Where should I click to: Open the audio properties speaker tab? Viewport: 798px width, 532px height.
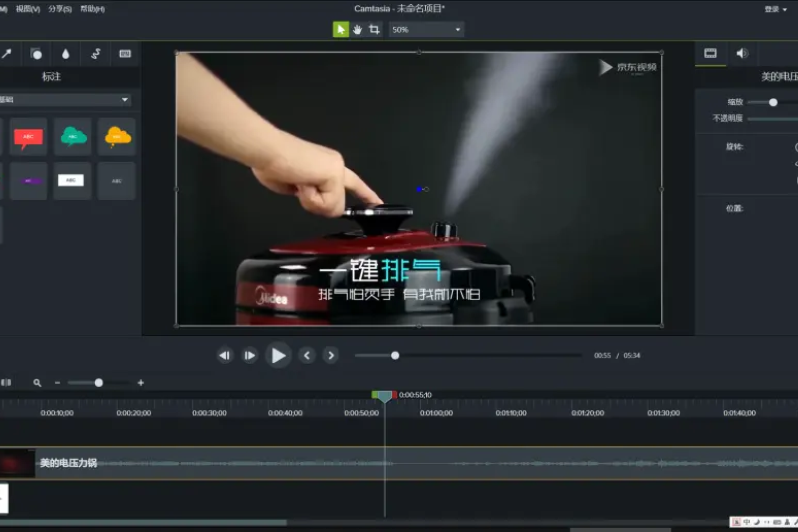pyautogui.click(x=742, y=53)
